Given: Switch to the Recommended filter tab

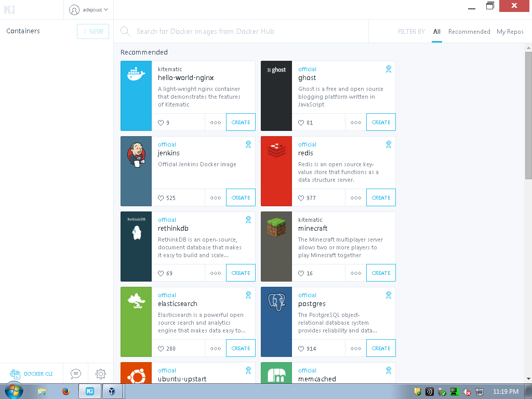Looking at the screenshot, I should tap(469, 32).
